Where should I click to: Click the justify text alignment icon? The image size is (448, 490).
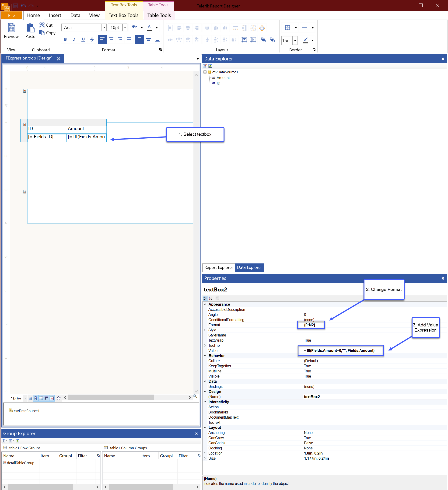(129, 39)
